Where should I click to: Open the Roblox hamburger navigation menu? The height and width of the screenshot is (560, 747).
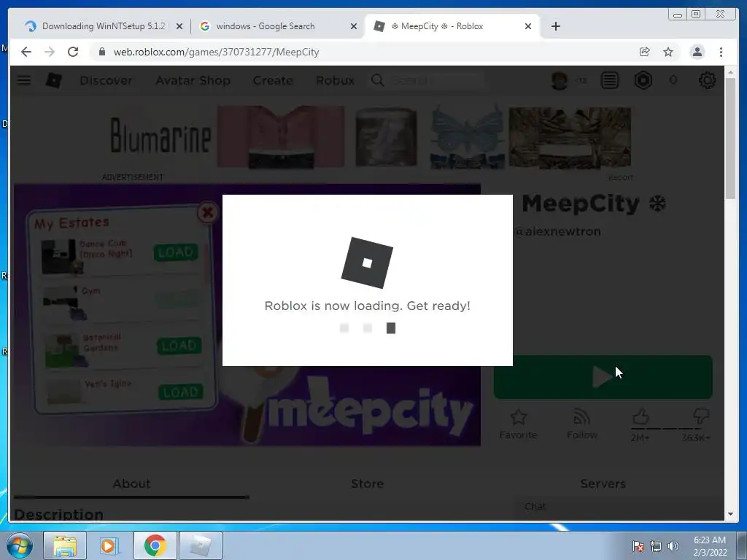pyautogui.click(x=24, y=80)
